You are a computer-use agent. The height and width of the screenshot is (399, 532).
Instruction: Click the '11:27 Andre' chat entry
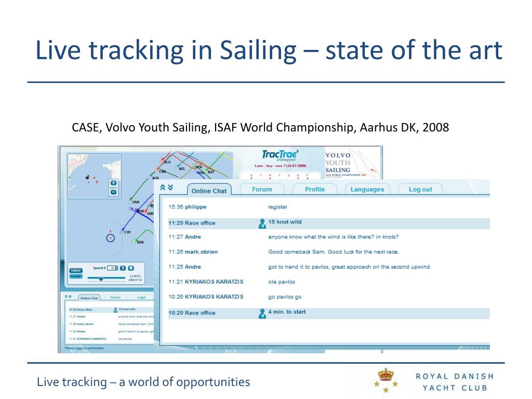[x=184, y=237]
